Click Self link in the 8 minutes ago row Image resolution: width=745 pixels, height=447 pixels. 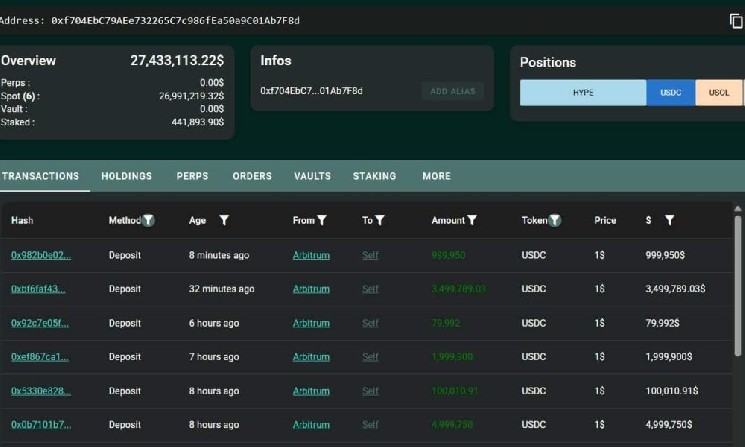tap(370, 255)
